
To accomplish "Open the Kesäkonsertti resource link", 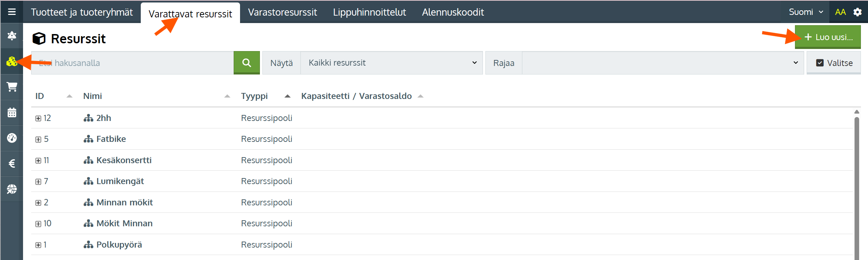I will [124, 160].
